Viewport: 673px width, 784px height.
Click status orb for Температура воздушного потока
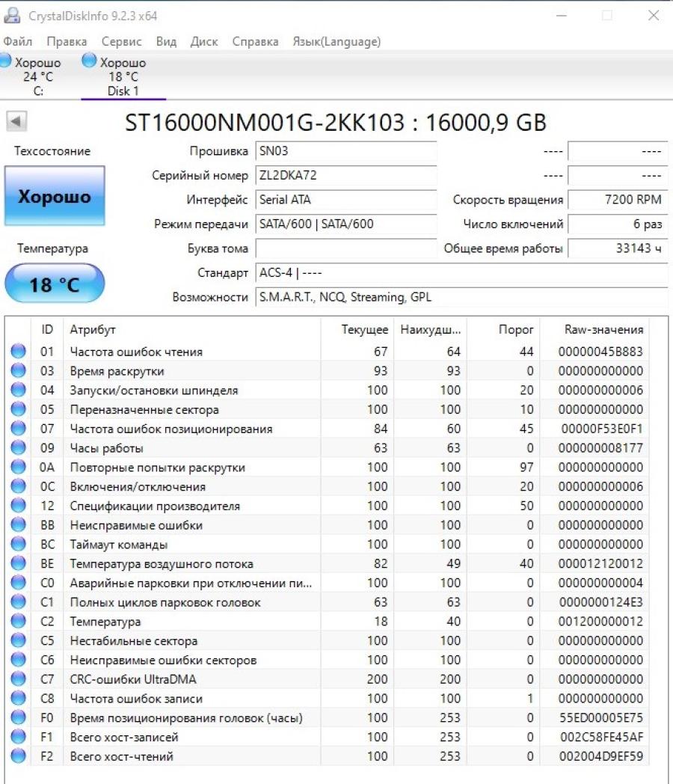[18, 563]
